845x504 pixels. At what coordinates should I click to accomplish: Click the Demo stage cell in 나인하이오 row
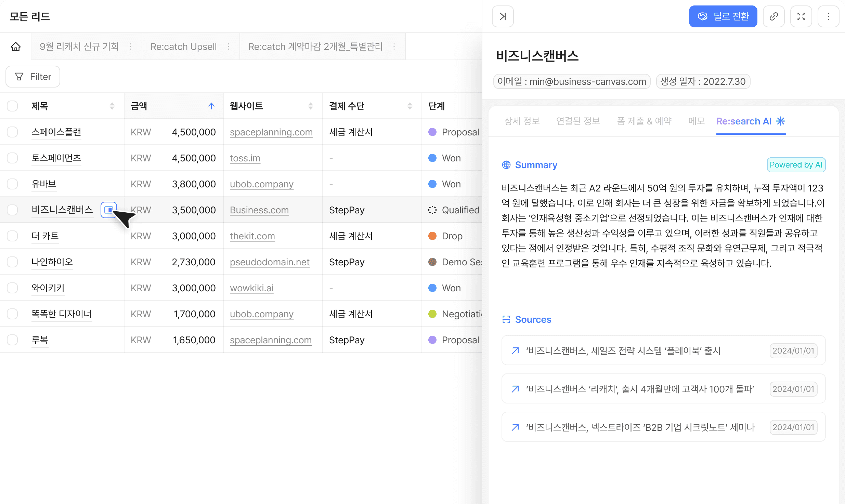coord(452,262)
